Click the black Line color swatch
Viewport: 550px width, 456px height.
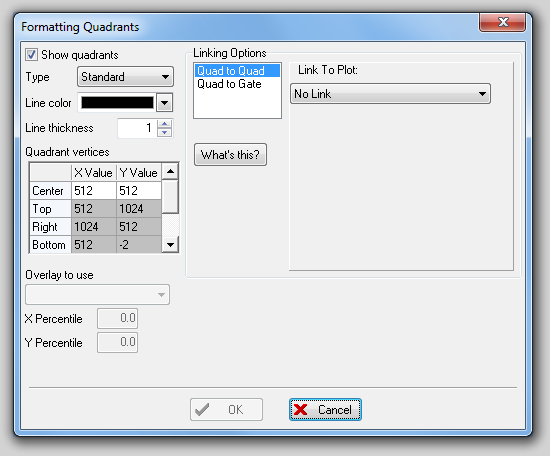pyautogui.click(x=118, y=103)
